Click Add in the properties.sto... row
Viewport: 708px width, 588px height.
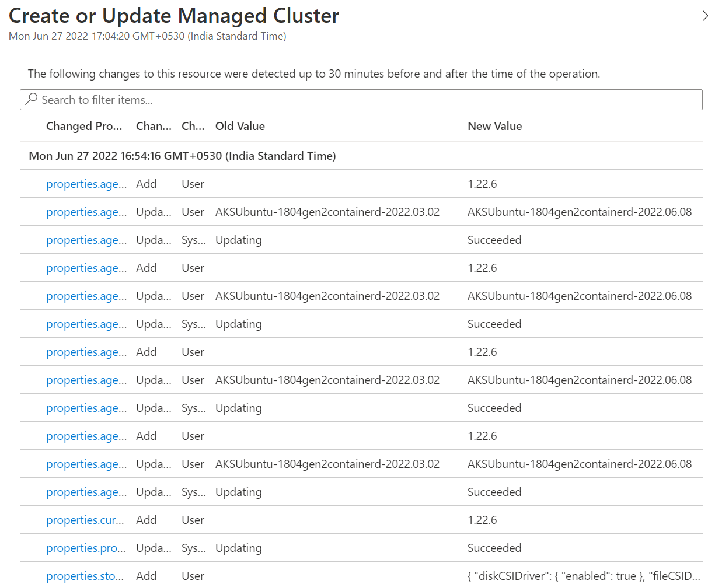(x=146, y=576)
